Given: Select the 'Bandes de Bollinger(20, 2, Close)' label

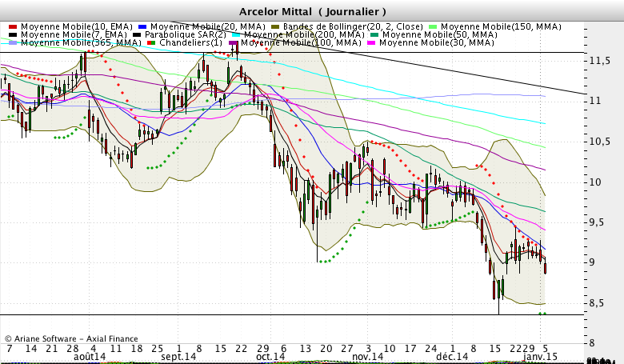Looking at the screenshot, I should [353, 26].
